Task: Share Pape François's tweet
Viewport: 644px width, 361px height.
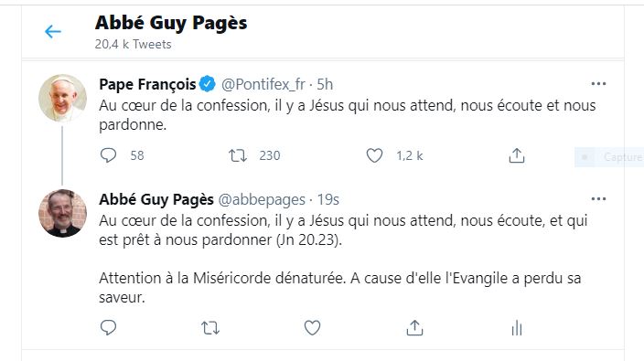Action: point(517,155)
